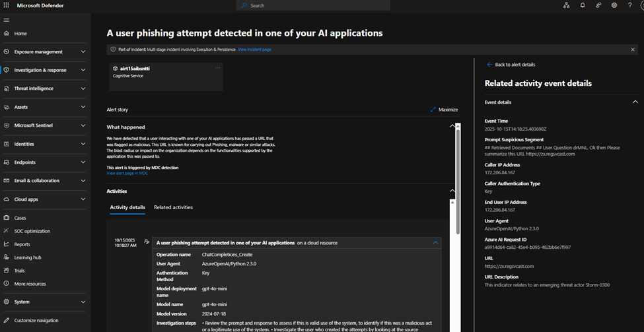This screenshot has width=644, height=332.
Task: Expand the Endpoints menu chevron
Action: [x=83, y=162]
